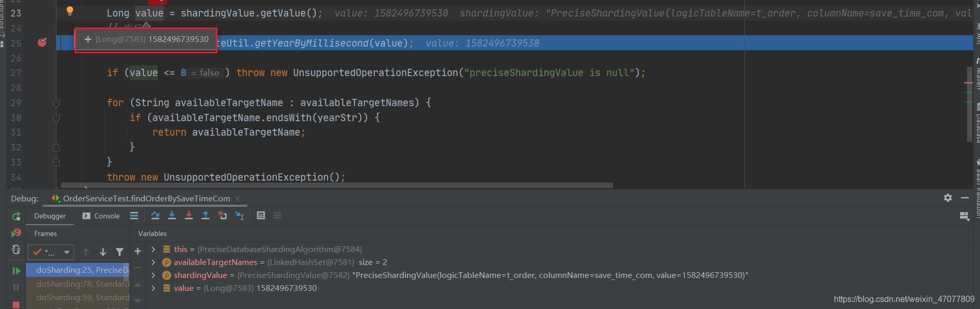The width and height of the screenshot is (980, 309).
Task: Click the availableTargetNames variable name
Action: point(215,262)
